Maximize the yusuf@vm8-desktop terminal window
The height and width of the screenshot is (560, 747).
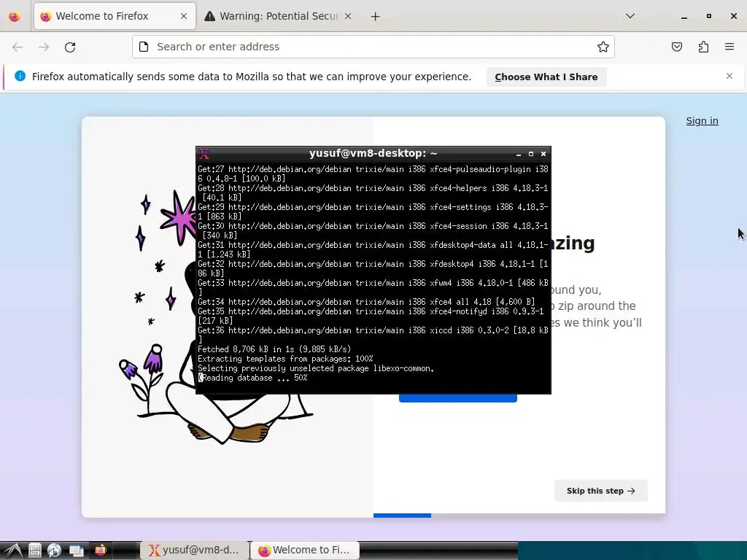[531, 154]
